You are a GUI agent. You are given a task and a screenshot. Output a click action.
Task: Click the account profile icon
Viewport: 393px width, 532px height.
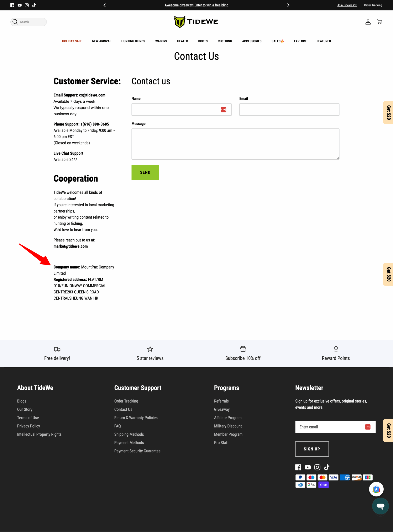(x=368, y=22)
